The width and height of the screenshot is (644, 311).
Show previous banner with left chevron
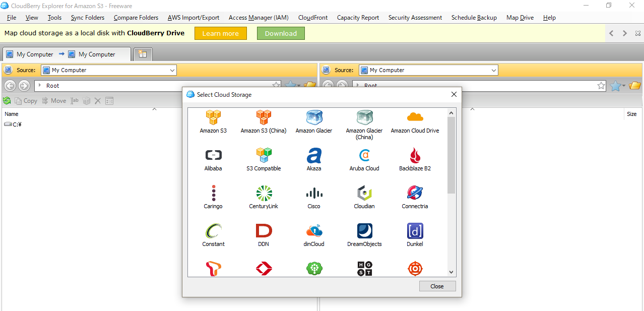click(611, 33)
